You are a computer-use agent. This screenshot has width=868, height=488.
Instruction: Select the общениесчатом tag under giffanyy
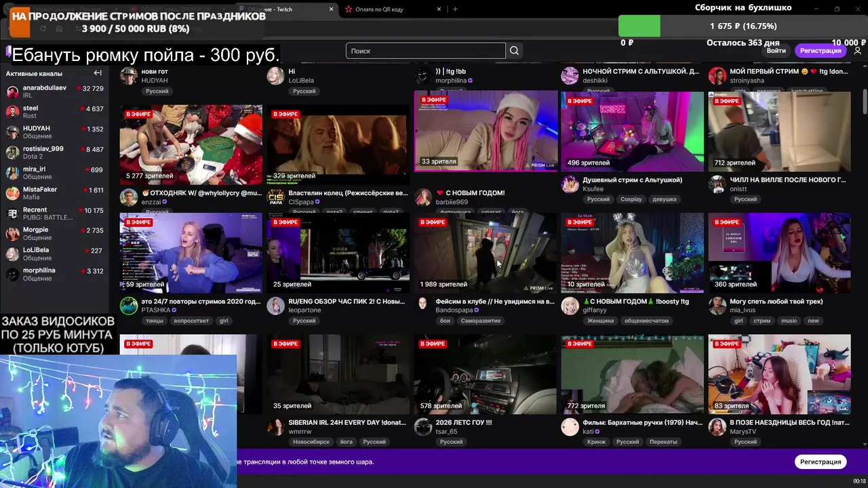(646, 321)
